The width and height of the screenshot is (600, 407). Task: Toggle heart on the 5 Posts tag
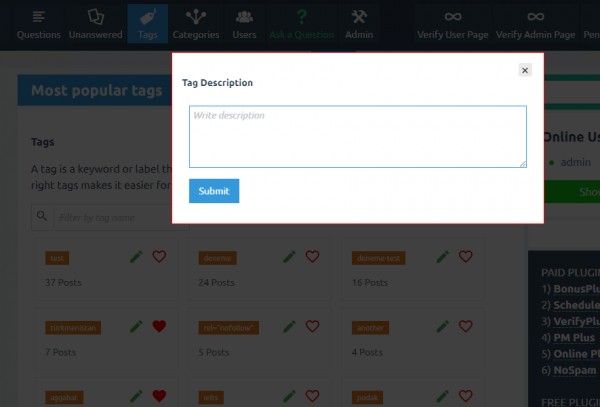(x=312, y=326)
